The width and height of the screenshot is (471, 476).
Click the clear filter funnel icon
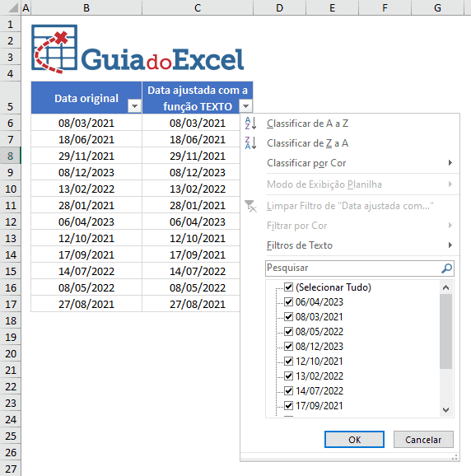point(250,206)
